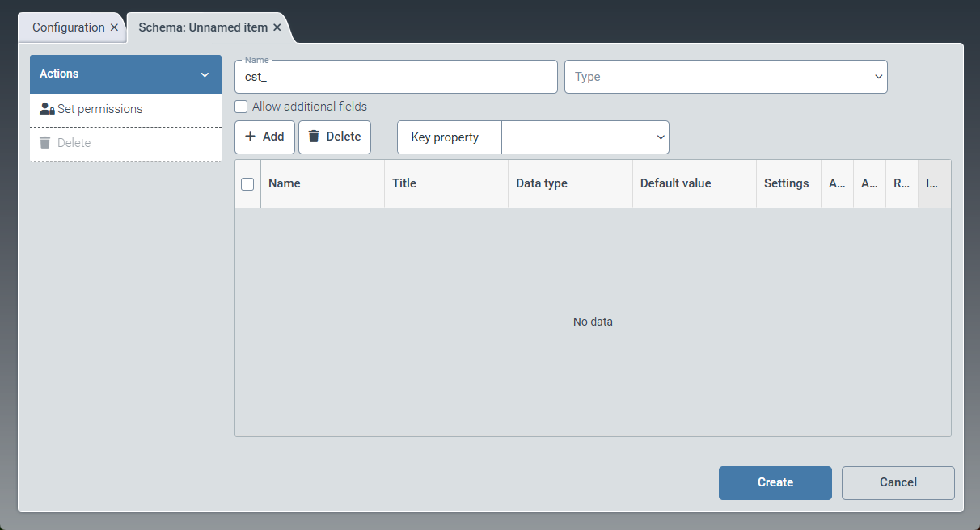Close the Schema: Unnamed item tab
Image resolution: width=980 pixels, height=530 pixels.
[x=277, y=27]
